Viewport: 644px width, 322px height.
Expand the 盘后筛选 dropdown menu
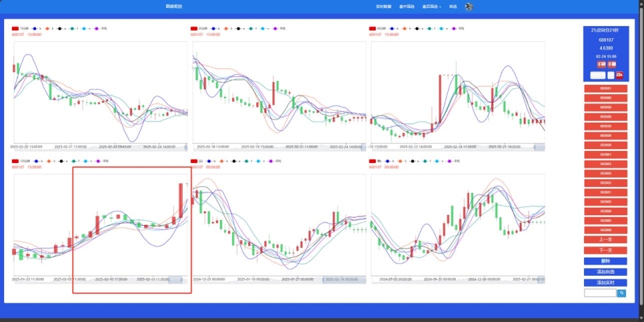430,7
